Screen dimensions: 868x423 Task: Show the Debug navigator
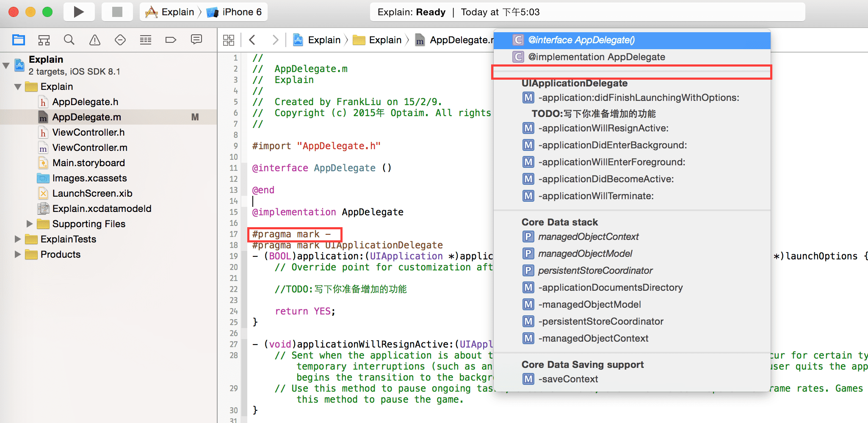pos(146,40)
